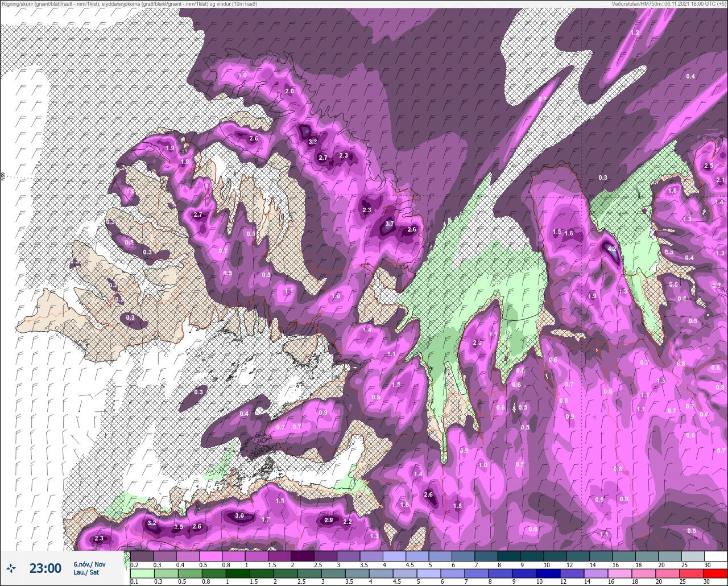Click the 2.9 snowfall value on the map
Image resolution: width=728 pixels, height=586 pixels.
(x=328, y=520)
